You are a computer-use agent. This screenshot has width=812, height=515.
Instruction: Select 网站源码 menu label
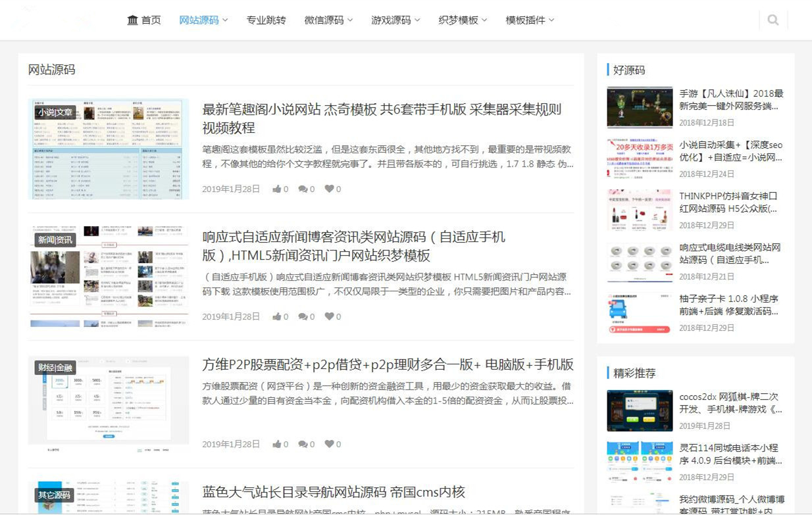point(199,20)
